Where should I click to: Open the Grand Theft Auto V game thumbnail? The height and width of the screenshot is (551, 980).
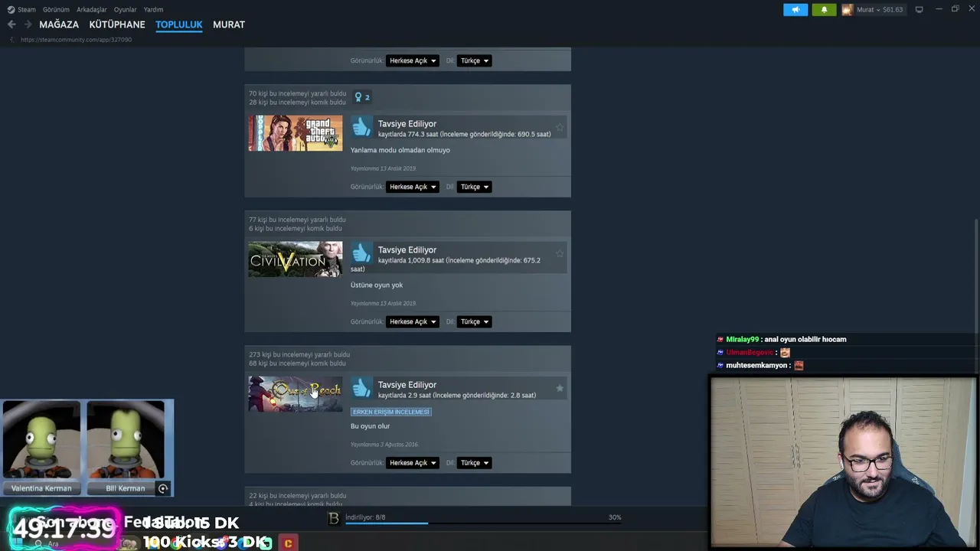tap(296, 133)
